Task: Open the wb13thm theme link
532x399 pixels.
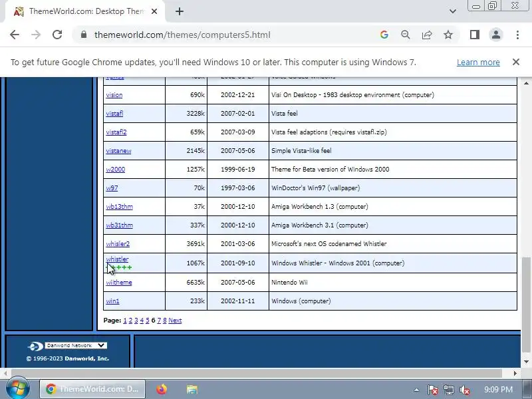Action: click(x=120, y=207)
